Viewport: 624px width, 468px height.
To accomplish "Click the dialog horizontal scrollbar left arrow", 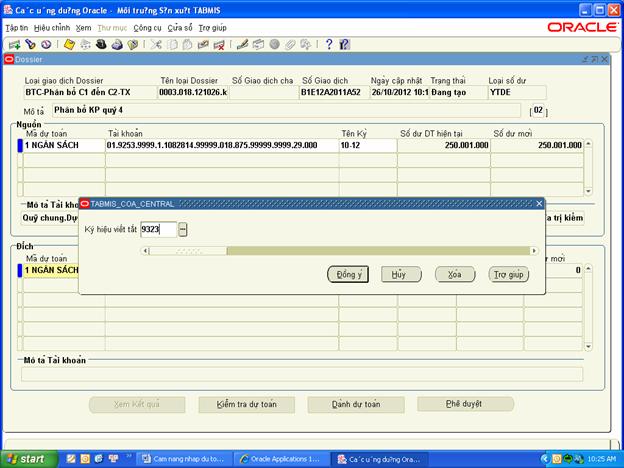I will tap(145, 251).
